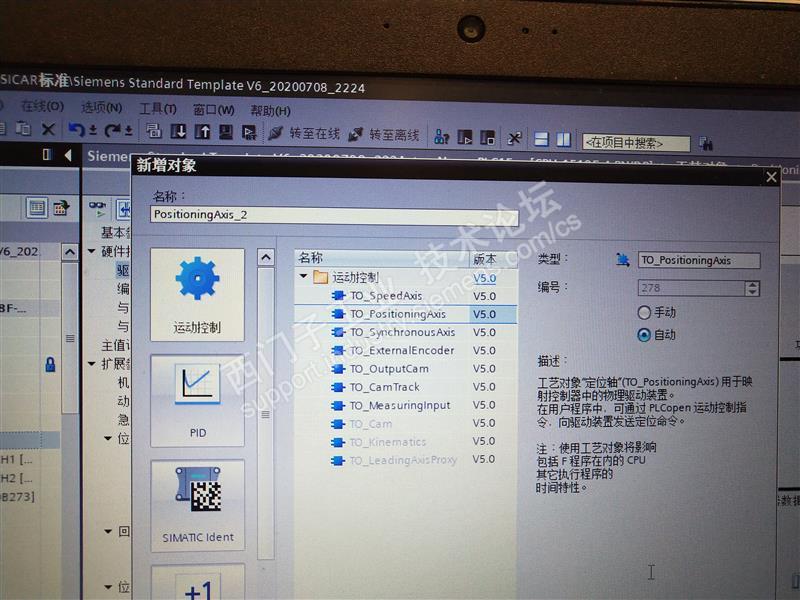The height and width of the screenshot is (600, 800).
Task: Click the lock icon in project tree
Action: pyautogui.click(x=50, y=364)
